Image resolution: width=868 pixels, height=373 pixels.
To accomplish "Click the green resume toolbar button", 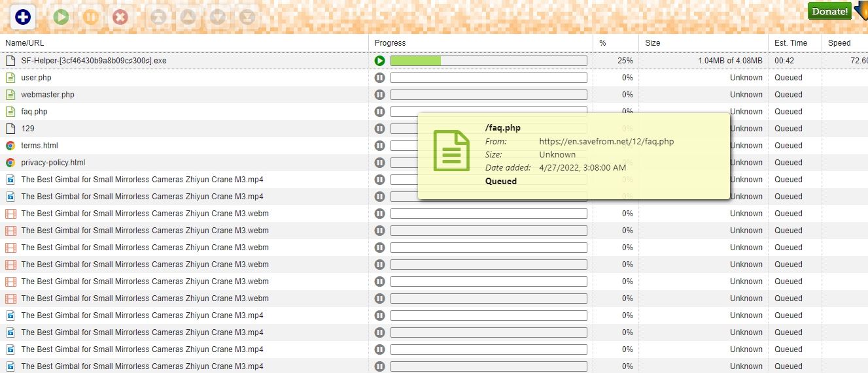I will point(61,17).
